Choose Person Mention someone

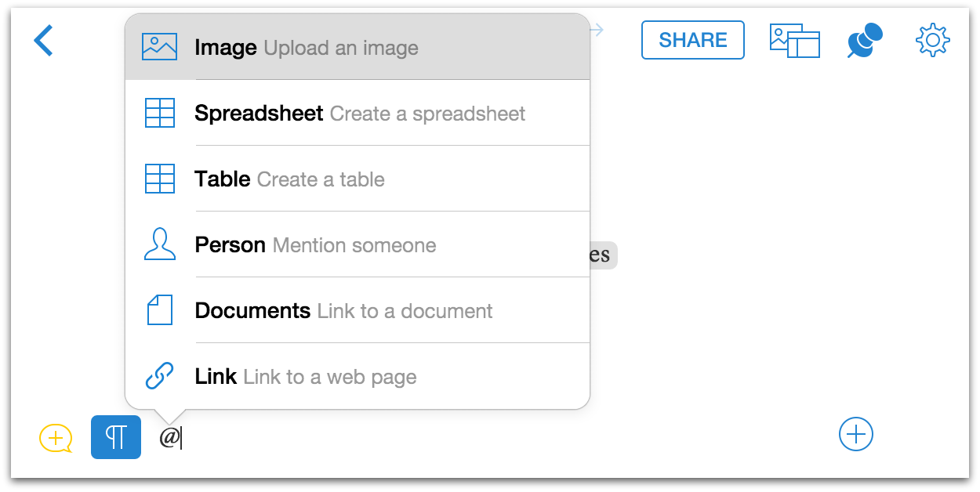(x=315, y=245)
